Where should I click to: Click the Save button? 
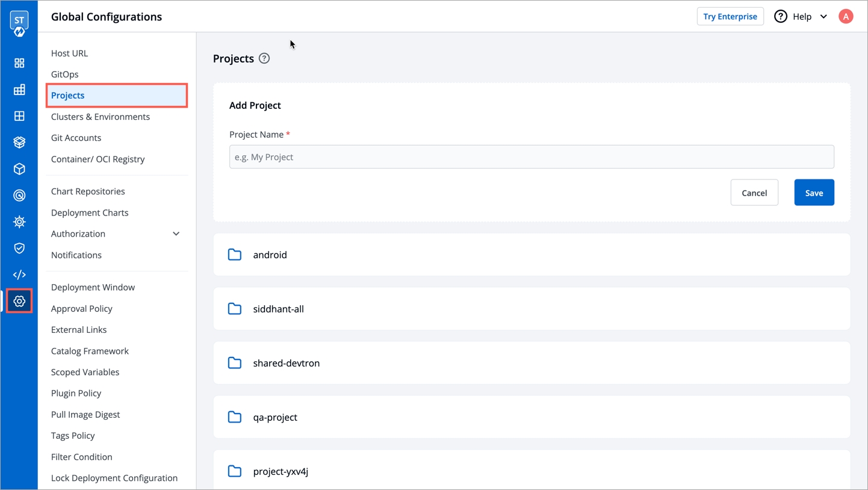tap(814, 193)
